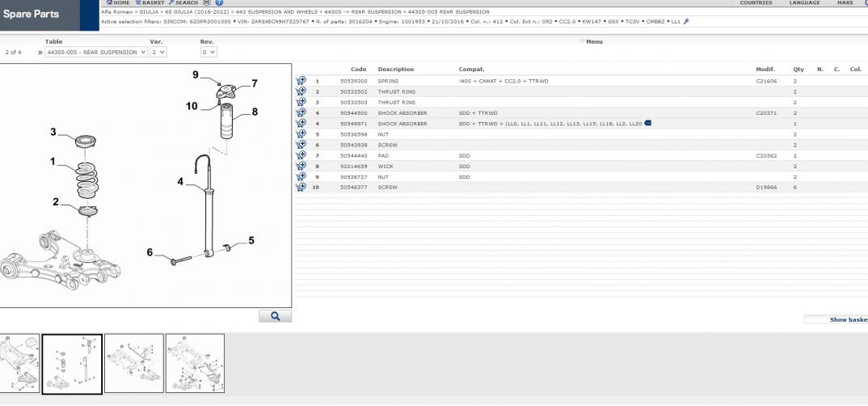This screenshot has height=406, width=868.
Task: Click callout number 6 beside the bolt
Action: [x=150, y=252]
